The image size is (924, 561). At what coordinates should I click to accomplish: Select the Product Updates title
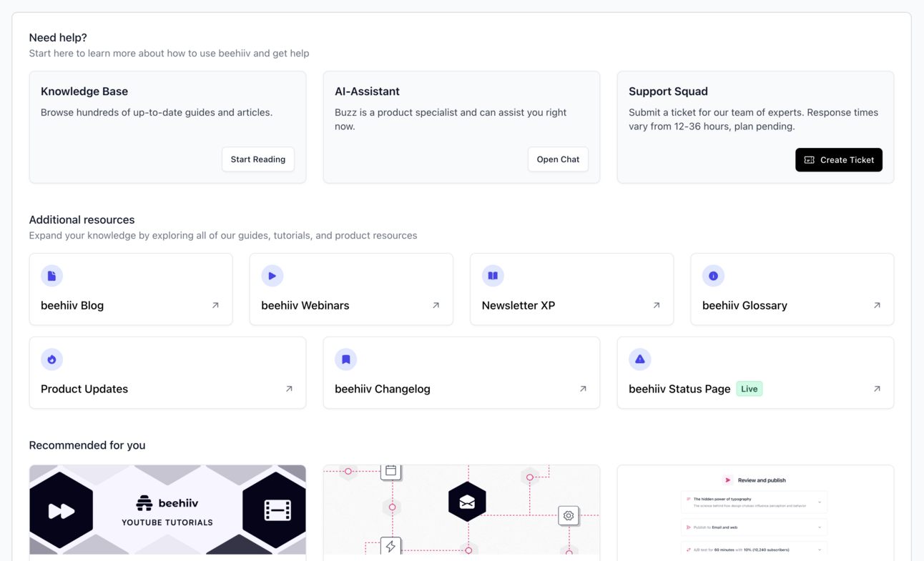(x=84, y=389)
